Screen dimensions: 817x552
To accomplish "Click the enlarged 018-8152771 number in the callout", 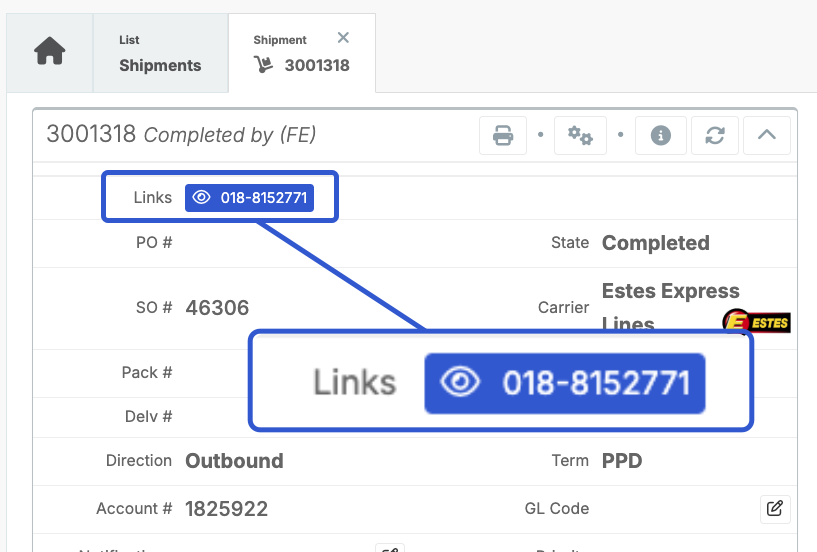I will click(x=595, y=382).
